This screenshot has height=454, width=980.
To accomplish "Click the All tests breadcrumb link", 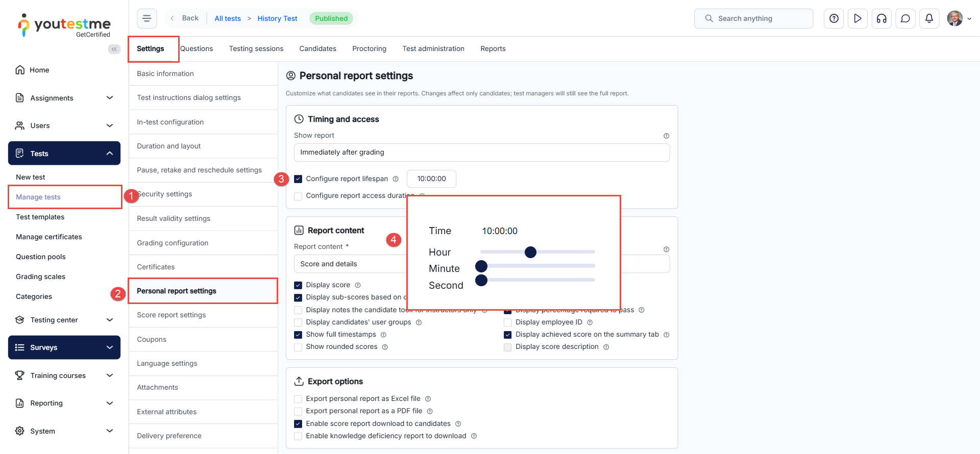I will pos(227,18).
